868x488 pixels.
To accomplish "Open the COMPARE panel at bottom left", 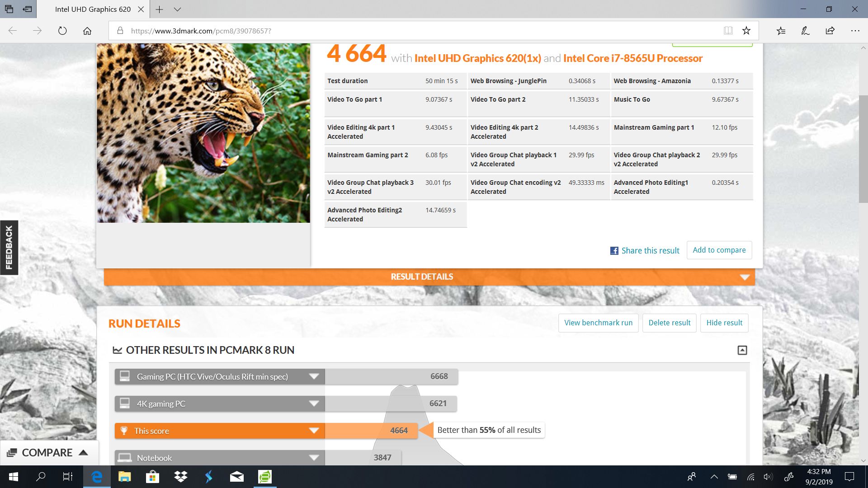I will 48,453.
